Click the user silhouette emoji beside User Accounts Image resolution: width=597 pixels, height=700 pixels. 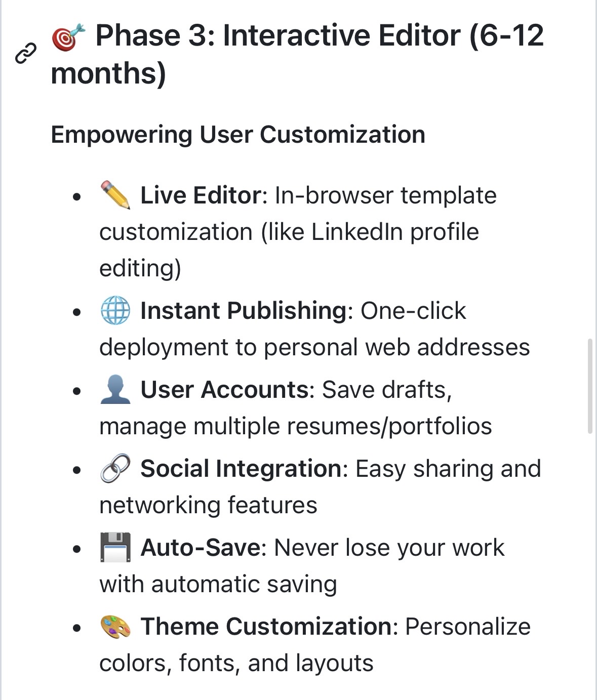point(115,389)
